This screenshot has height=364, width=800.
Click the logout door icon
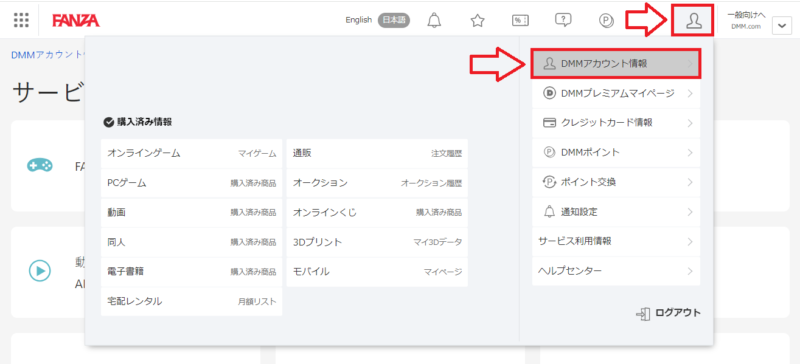pyautogui.click(x=643, y=313)
